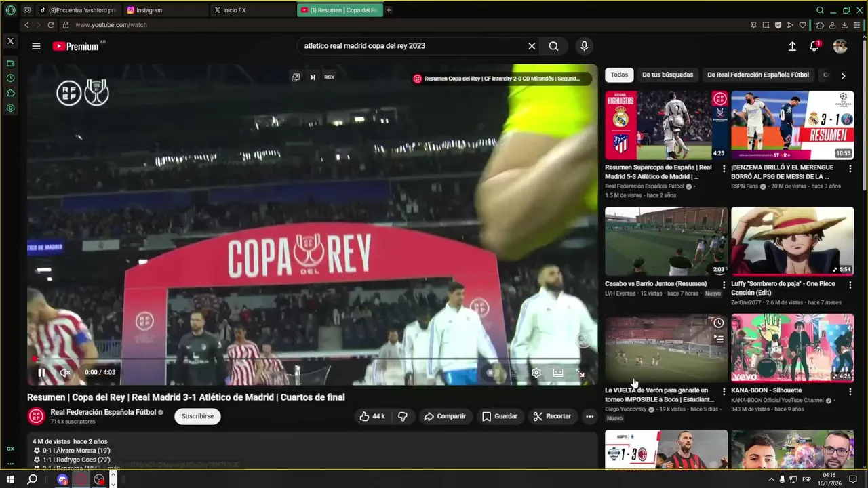
Task: Click the Guardar save button
Action: pos(500,416)
